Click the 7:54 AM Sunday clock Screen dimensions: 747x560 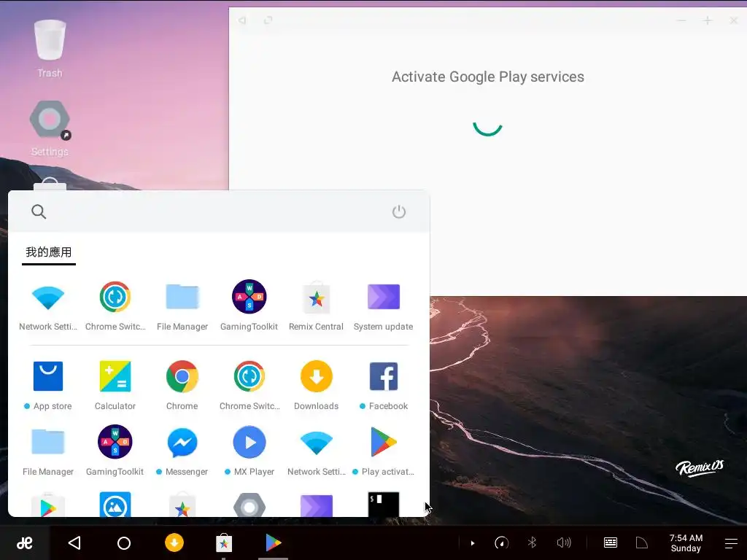tap(686, 542)
